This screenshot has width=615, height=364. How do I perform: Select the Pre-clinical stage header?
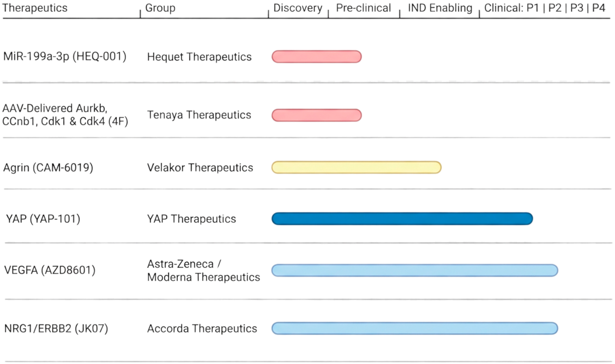click(363, 8)
